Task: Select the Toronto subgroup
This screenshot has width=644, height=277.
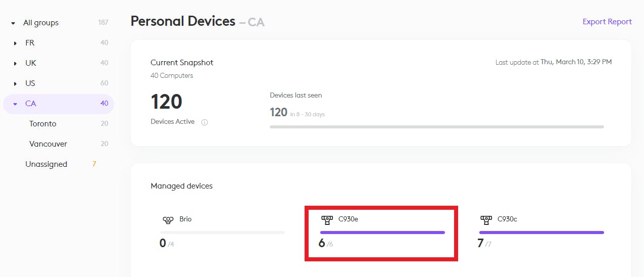Action: (x=43, y=124)
